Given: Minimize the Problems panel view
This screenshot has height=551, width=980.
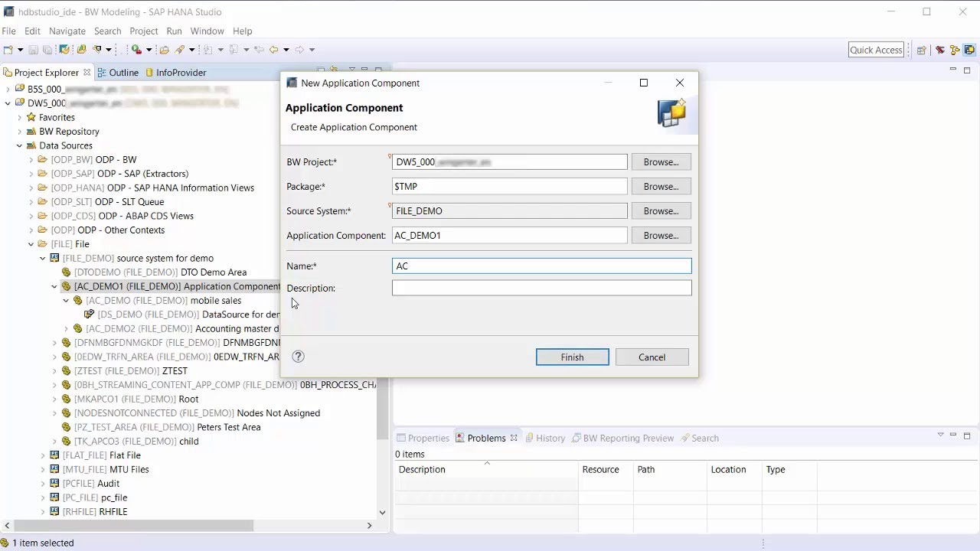Looking at the screenshot, I should 953,435.
